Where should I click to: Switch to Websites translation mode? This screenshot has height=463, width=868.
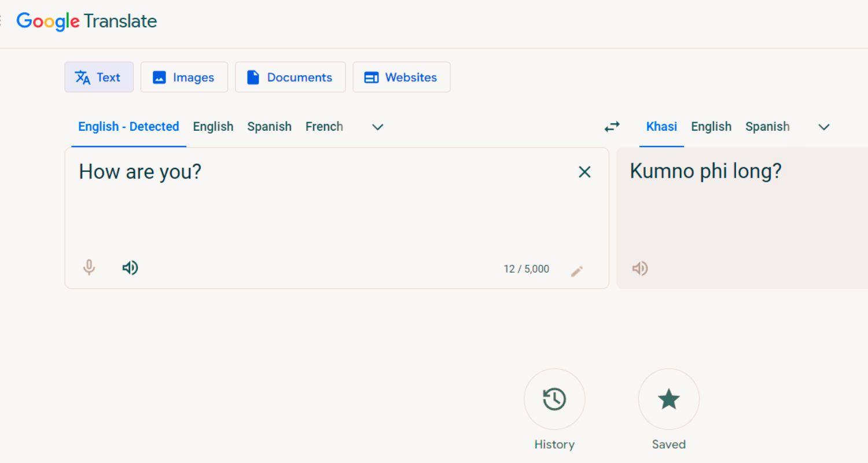401,78
